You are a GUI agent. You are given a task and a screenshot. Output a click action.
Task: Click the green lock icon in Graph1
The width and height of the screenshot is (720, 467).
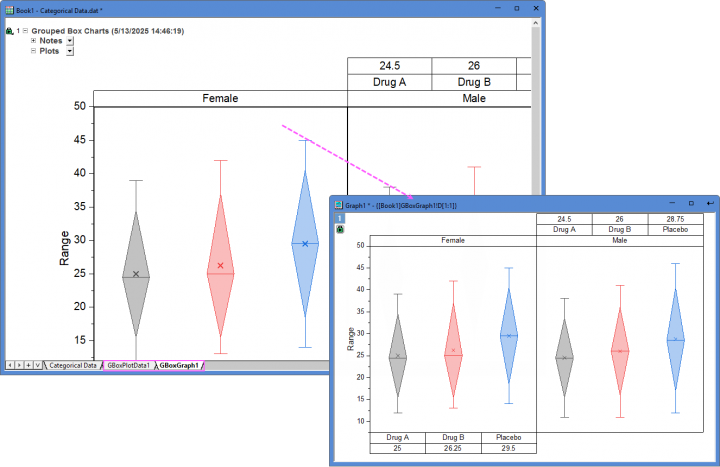340,230
